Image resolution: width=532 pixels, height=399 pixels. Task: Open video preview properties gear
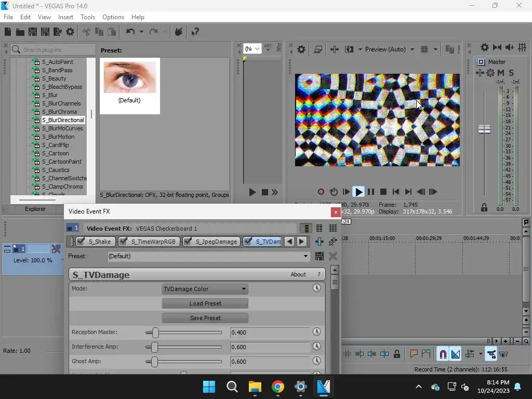pos(301,49)
